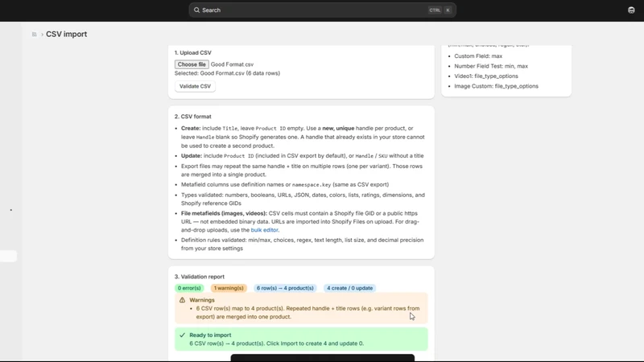Screen dimensions: 644x362
Task: Click the warning triangle icon beside Warnings
Action: pos(183,300)
